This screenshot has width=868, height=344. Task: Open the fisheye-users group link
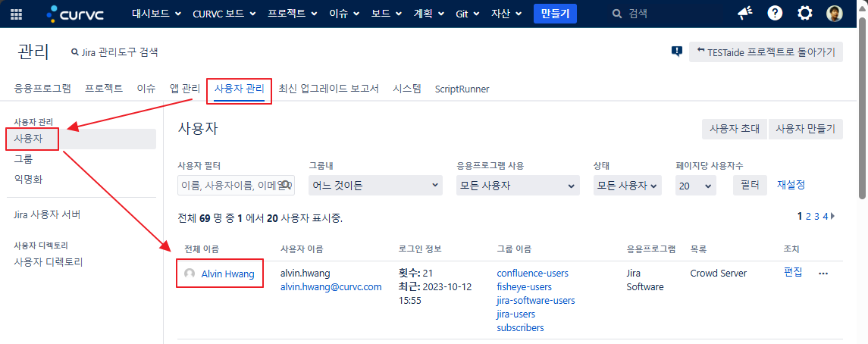[525, 286]
